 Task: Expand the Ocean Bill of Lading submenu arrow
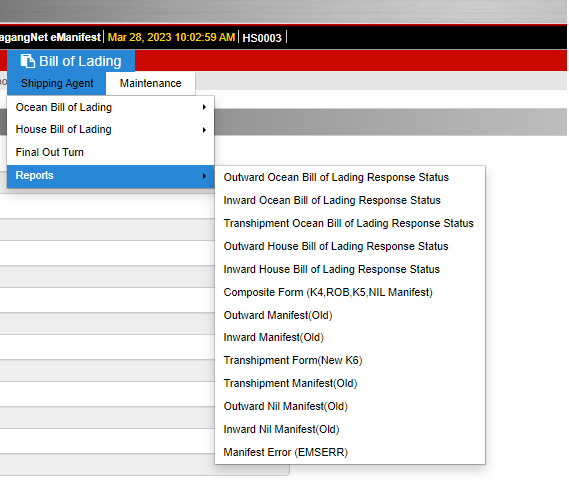(x=204, y=107)
